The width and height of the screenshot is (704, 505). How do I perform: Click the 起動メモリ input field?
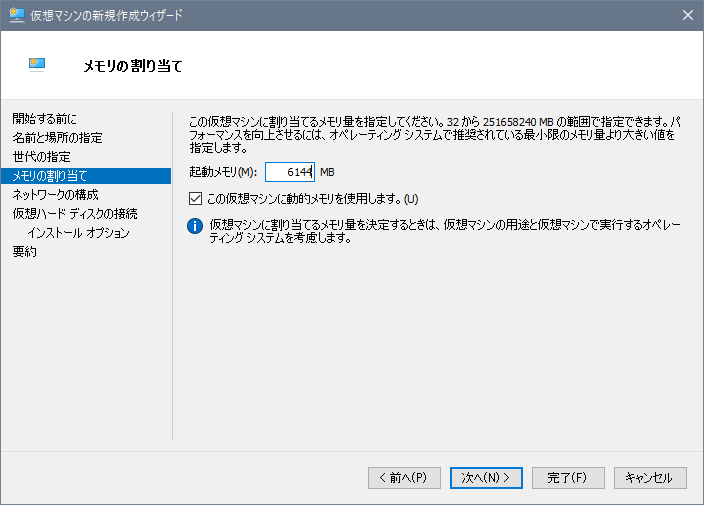[x=290, y=172]
